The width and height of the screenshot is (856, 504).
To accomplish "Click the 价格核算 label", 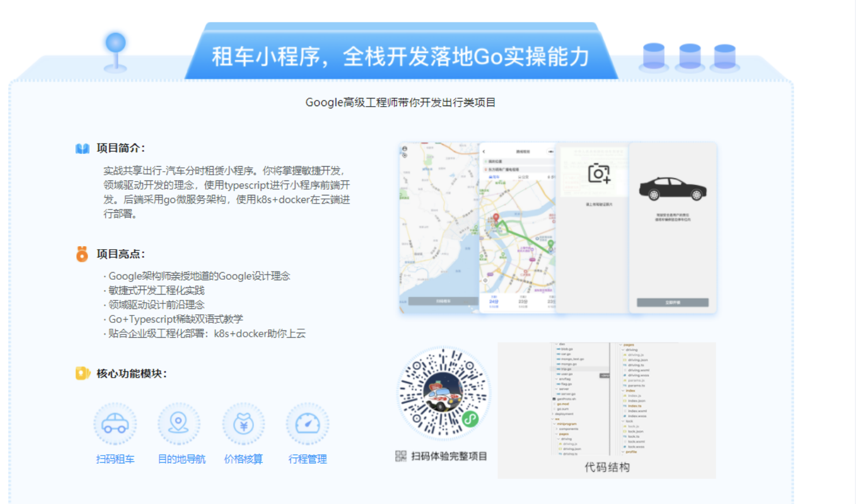I will point(243,459).
